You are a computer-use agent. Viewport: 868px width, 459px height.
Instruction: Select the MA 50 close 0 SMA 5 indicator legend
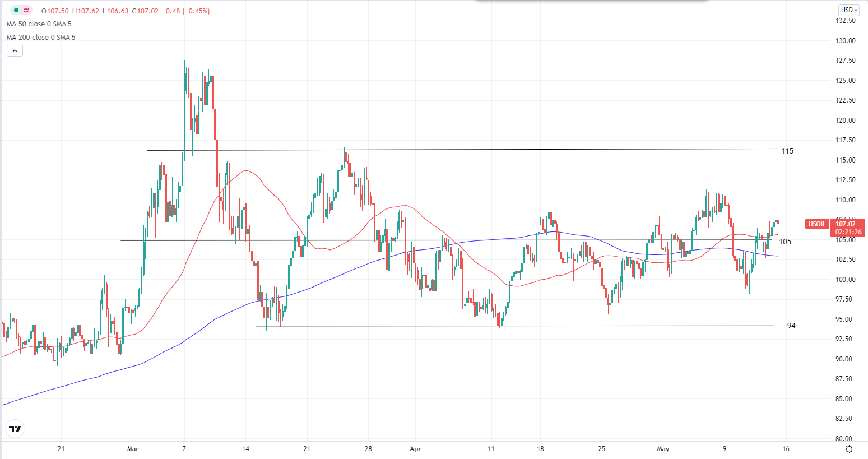click(39, 24)
